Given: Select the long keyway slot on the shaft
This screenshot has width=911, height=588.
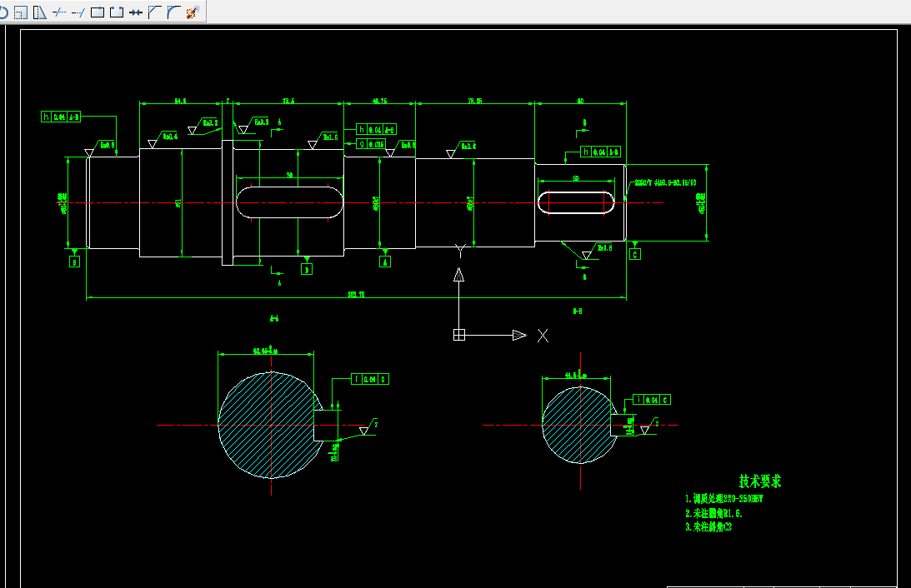Looking at the screenshot, I should pyautogui.click(x=289, y=202).
